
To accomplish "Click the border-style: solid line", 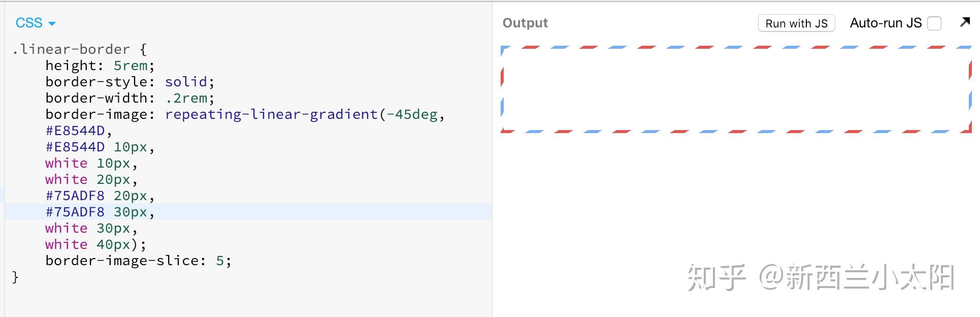I will tap(130, 82).
